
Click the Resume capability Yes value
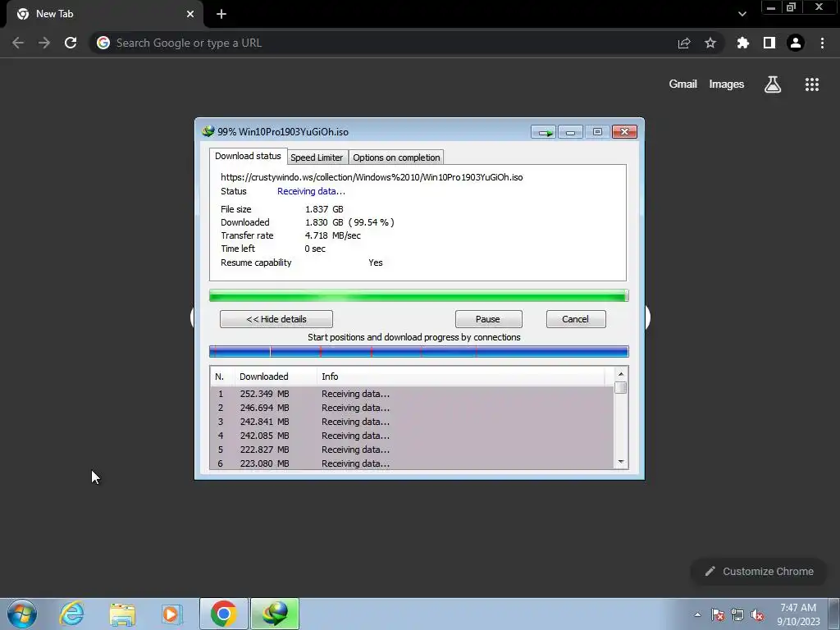coord(376,262)
